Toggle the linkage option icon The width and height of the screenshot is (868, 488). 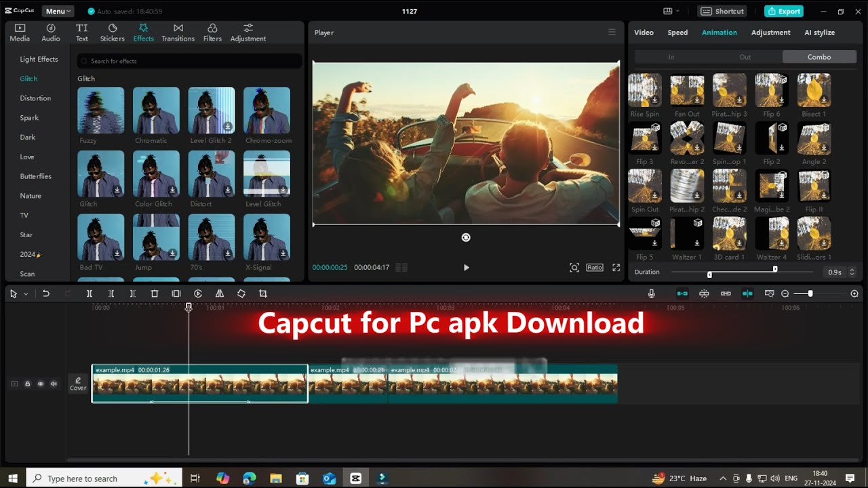726,293
